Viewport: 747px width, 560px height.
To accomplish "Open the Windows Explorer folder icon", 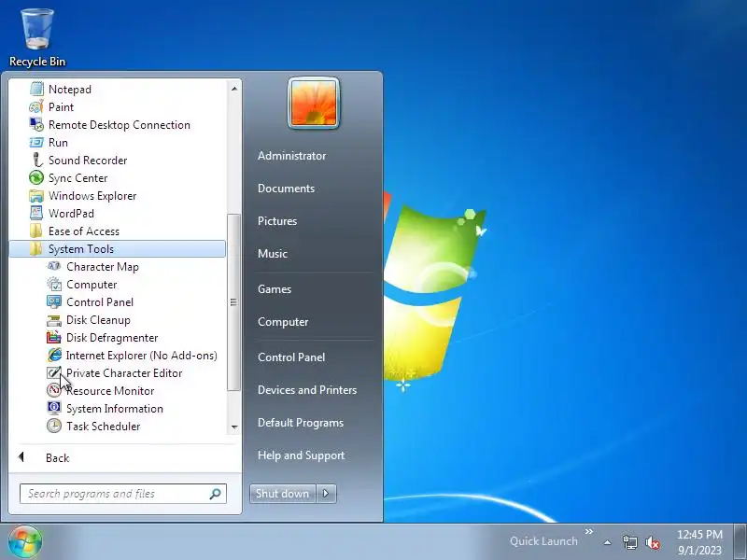I will point(36,195).
